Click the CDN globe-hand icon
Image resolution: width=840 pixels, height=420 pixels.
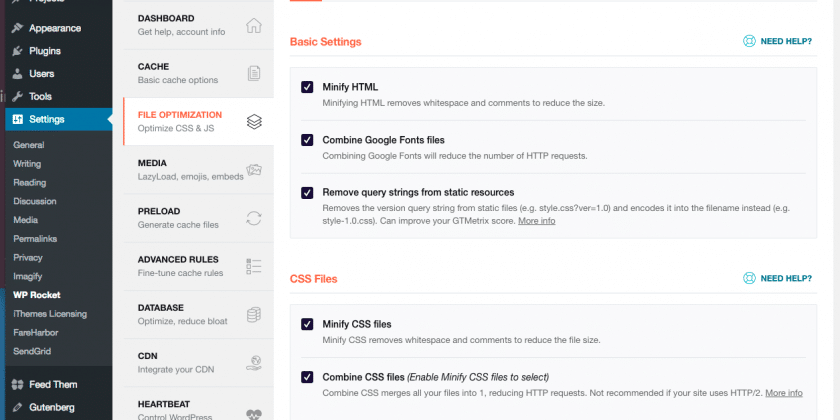tap(254, 363)
